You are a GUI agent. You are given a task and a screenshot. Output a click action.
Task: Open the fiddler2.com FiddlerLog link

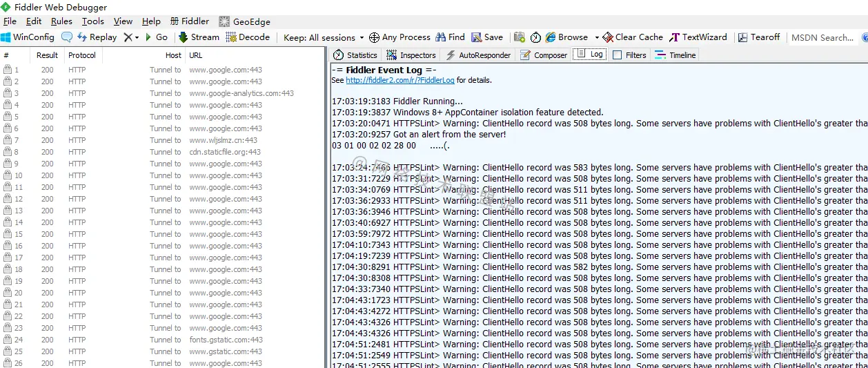point(400,80)
